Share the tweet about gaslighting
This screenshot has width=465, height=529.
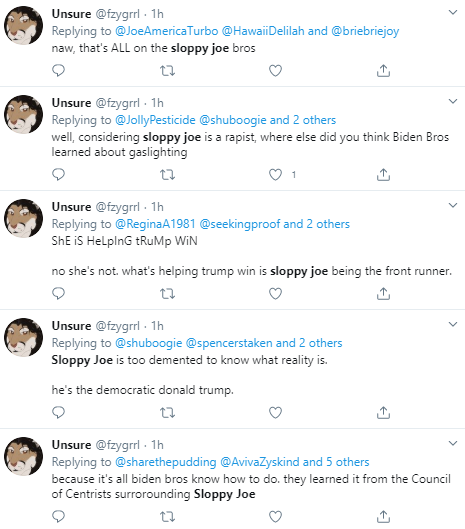[383, 174]
